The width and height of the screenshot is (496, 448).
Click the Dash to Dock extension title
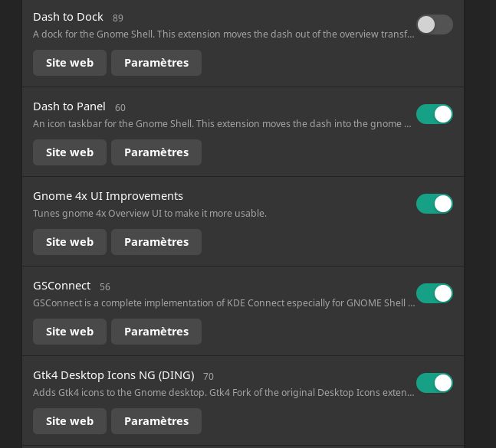coord(68,17)
